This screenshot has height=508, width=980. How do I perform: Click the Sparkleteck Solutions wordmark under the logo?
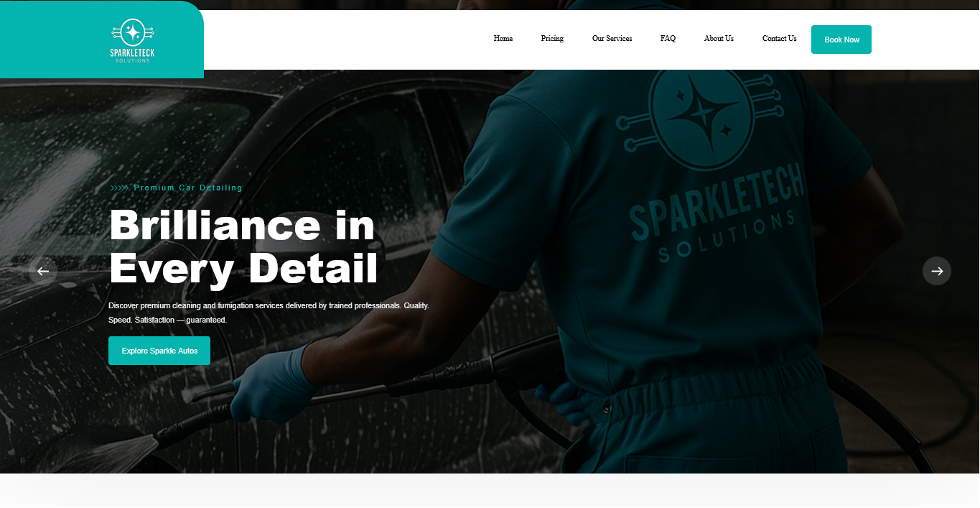132,55
